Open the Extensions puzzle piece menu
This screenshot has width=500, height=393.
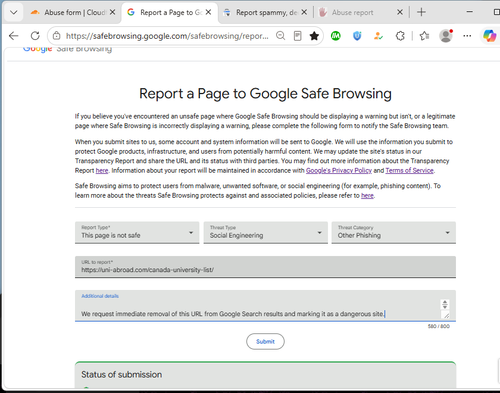coord(400,36)
